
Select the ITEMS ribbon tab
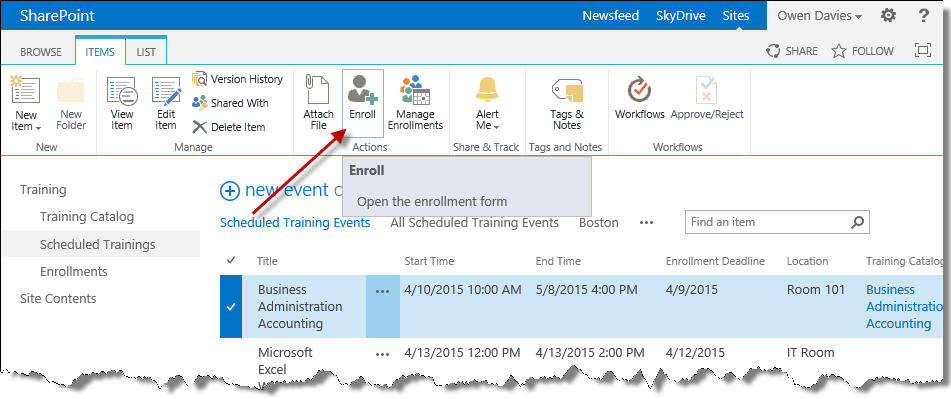coord(100,52)
